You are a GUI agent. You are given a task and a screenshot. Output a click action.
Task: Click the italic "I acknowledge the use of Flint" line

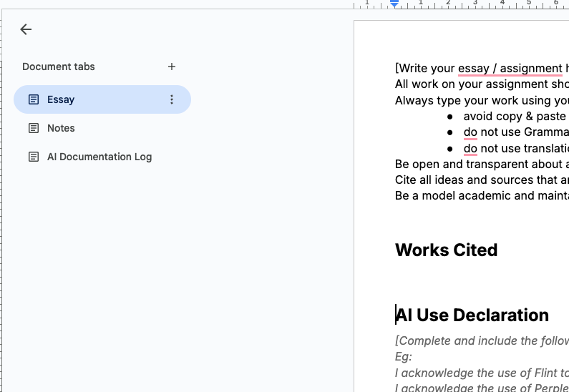click(x=481, y=373)
